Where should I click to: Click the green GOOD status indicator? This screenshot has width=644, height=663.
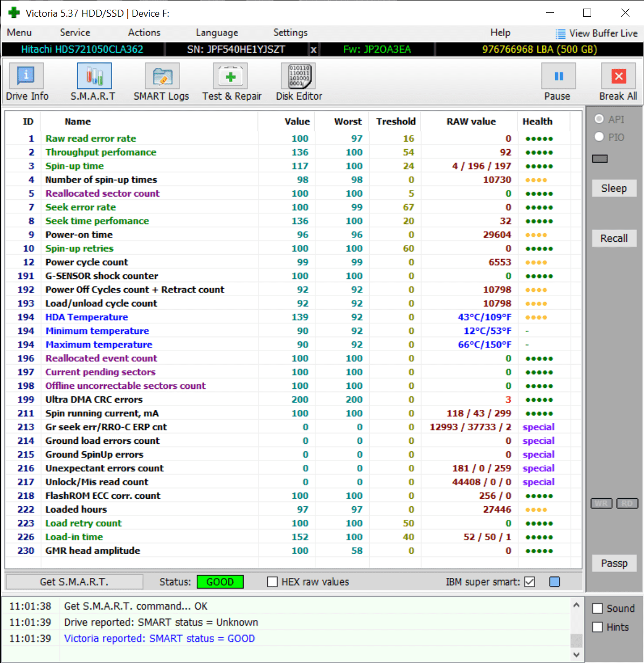220,582
